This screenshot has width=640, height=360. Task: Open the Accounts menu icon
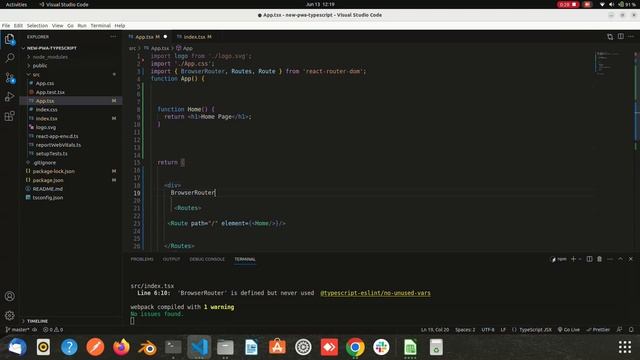pos(9,296)
